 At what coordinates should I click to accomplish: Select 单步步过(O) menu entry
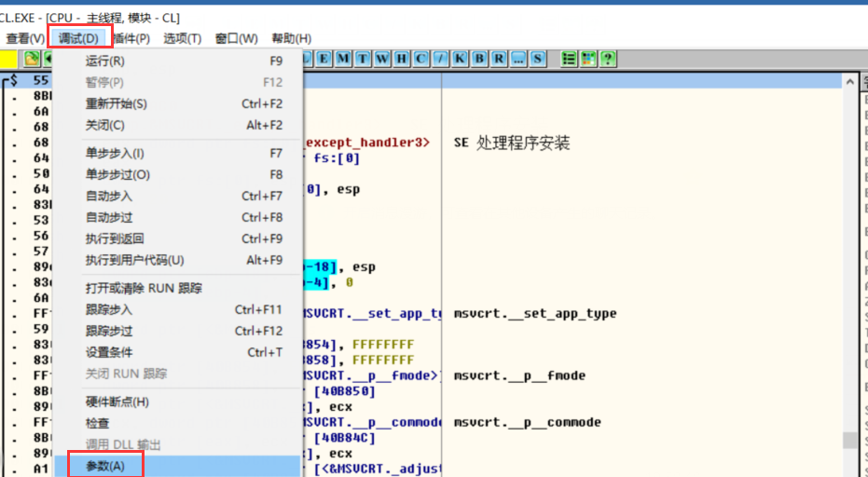point(177,175)
